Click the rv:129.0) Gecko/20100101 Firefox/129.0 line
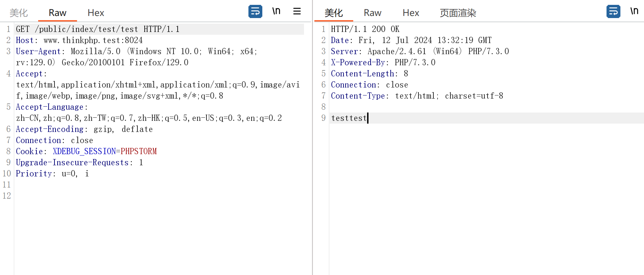 (x=102, y=62)
